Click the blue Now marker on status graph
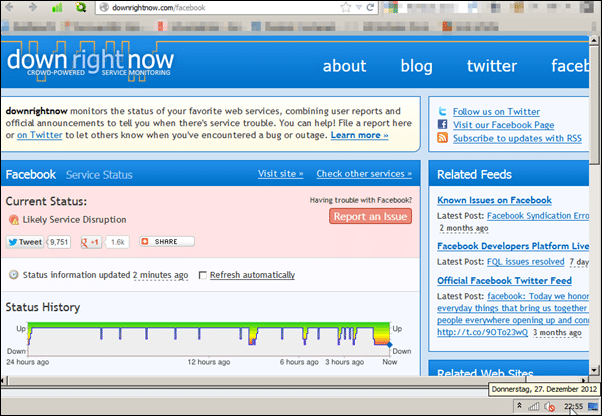 click(389, 345)
